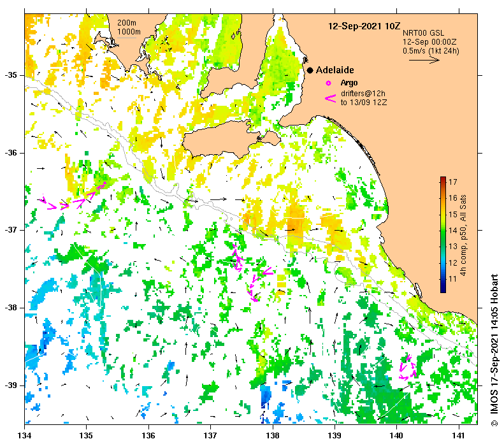
Task: Click longitude axis label 138
Action: point(273,436)
